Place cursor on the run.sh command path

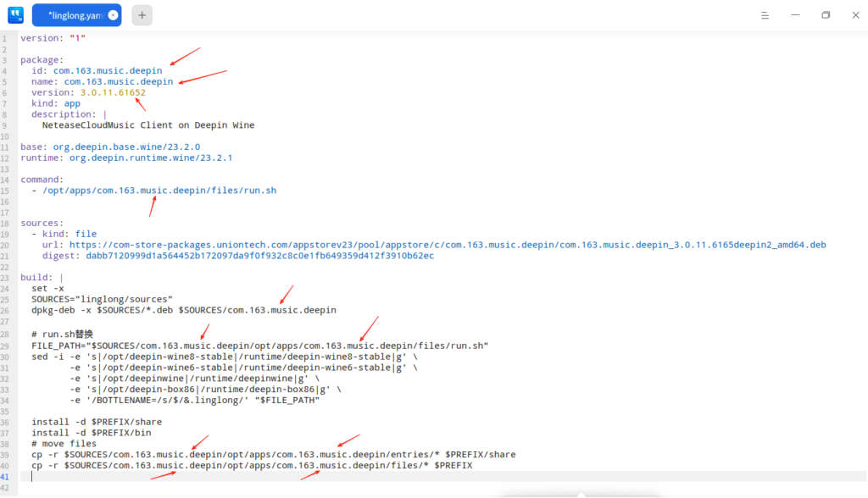coord(159,191)
